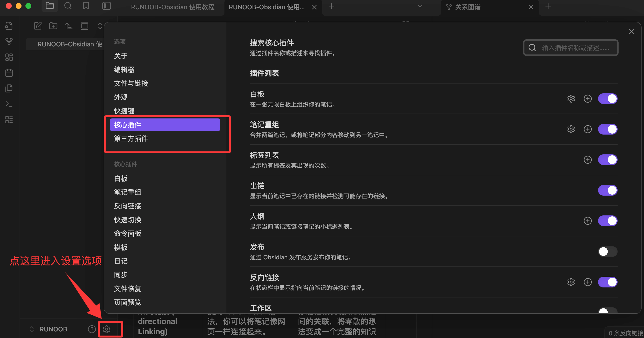Screen dimensions: 644x338
Task: Turn off the 反向链接 plugin toggle
Action: pos(608,282)
